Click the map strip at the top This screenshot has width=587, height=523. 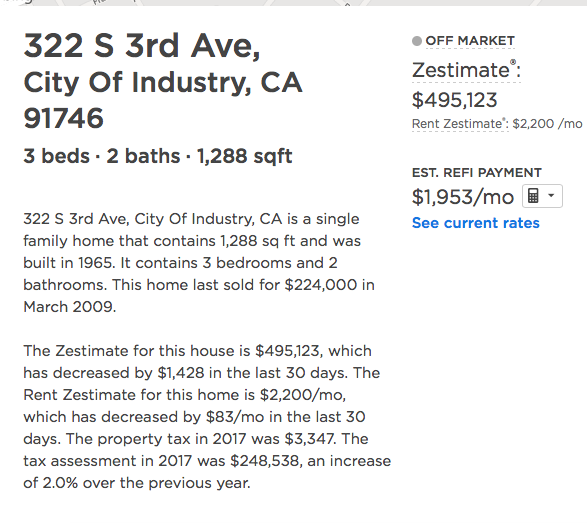coord(294,3)
